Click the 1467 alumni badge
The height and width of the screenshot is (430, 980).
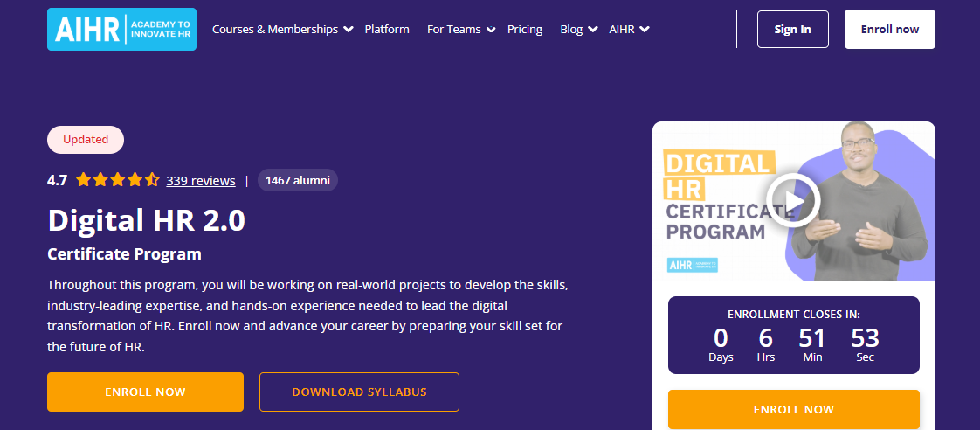(x=298, y=181)
